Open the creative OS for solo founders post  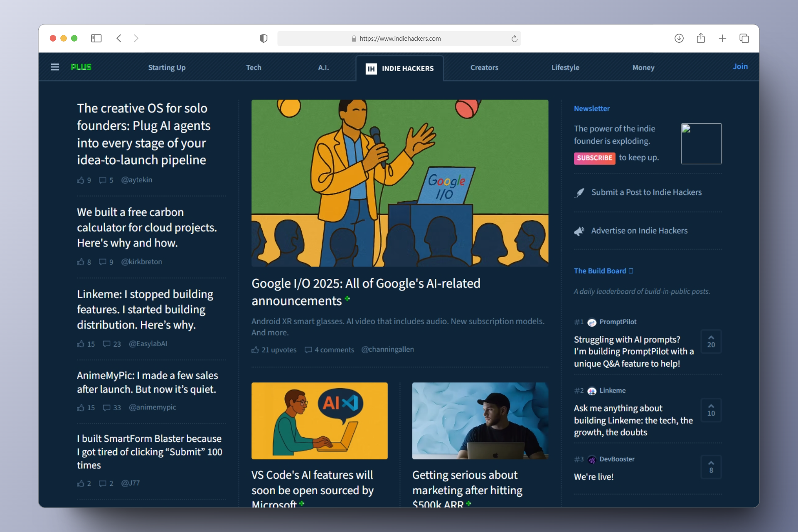coord(144,134)
